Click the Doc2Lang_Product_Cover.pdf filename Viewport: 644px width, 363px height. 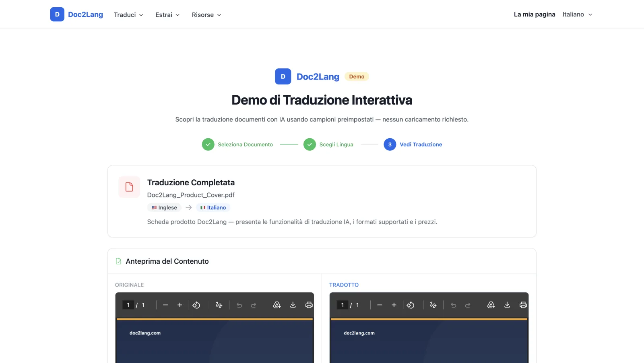[191, 195]
